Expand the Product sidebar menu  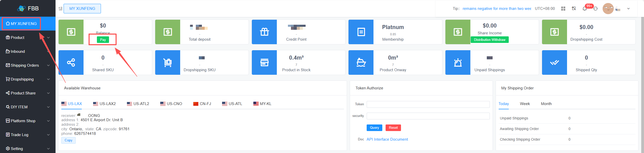(x=28, y=38)
